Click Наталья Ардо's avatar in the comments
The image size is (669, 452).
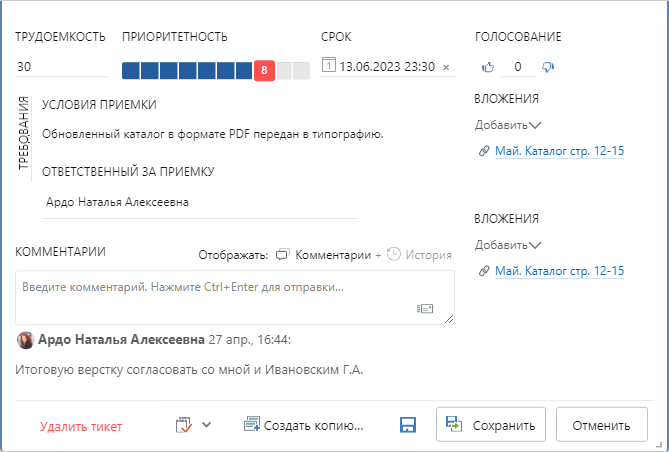25,340
